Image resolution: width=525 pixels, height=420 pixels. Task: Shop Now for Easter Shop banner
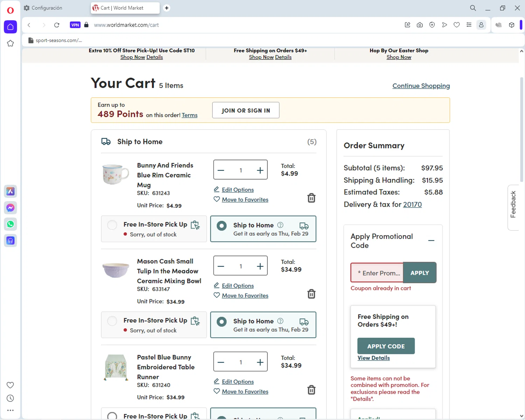(x=399, y=57)
